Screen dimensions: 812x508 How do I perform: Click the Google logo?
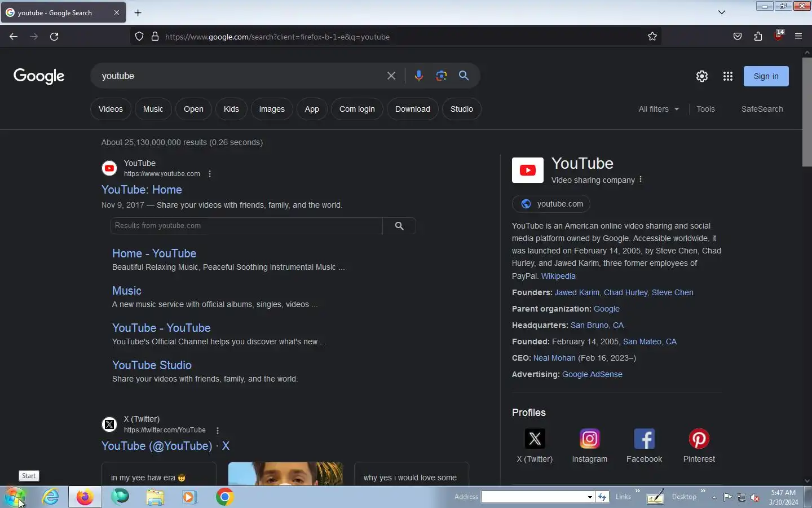point(39,76)
